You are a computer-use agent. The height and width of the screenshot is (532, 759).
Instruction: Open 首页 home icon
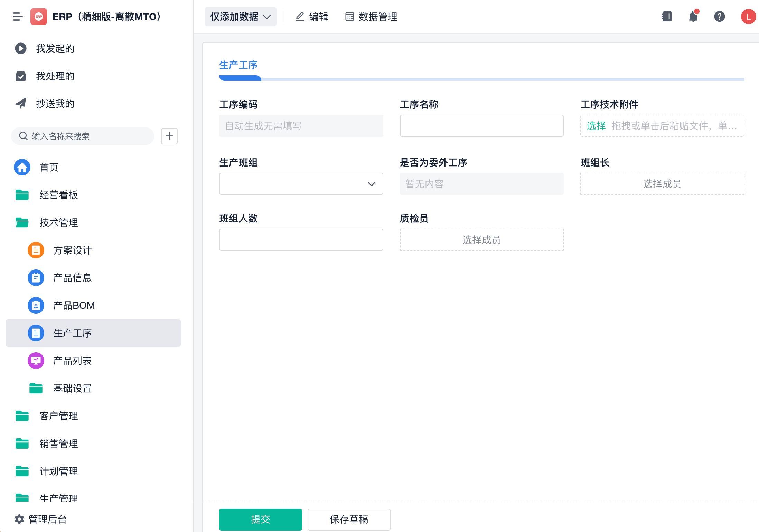pyautogui.click(x=22, y=167)
